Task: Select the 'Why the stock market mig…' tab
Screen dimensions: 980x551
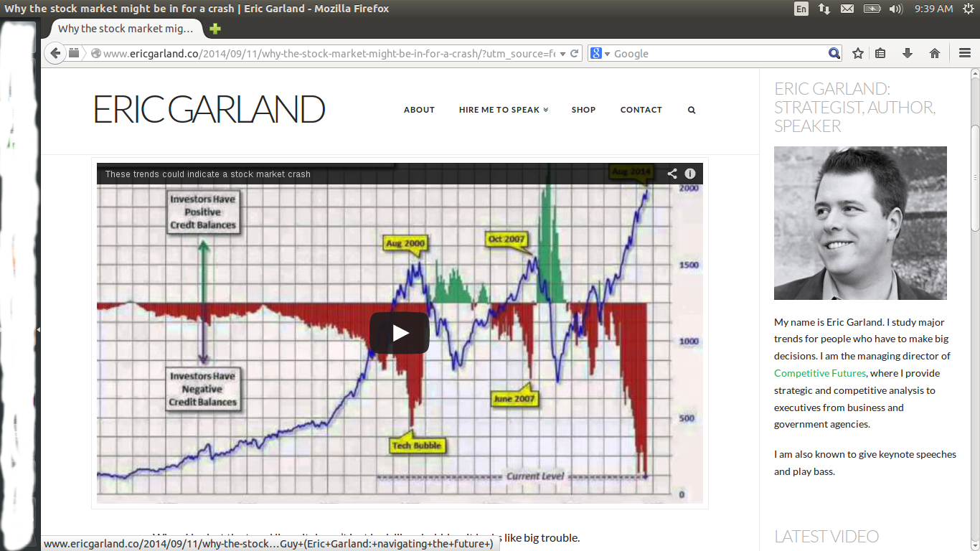Action: 126,29
